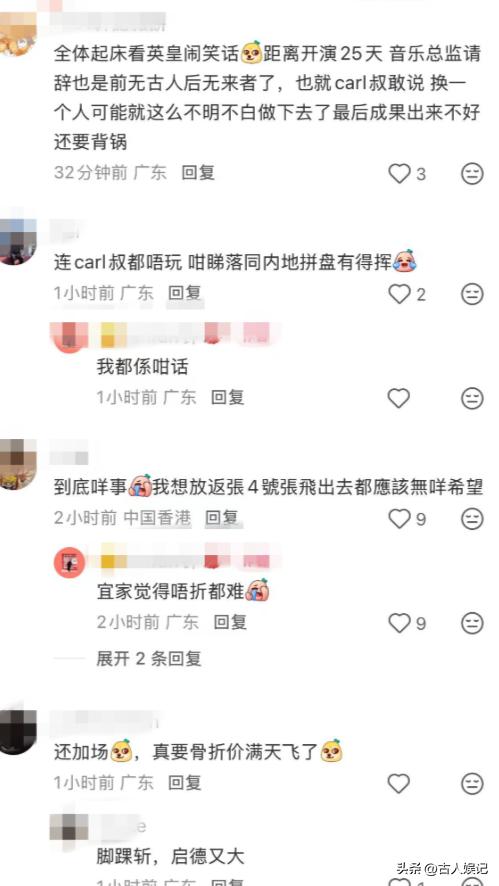Reply to the '还加场' comment
The image size is (499, 886).
[x=185, y=783]
